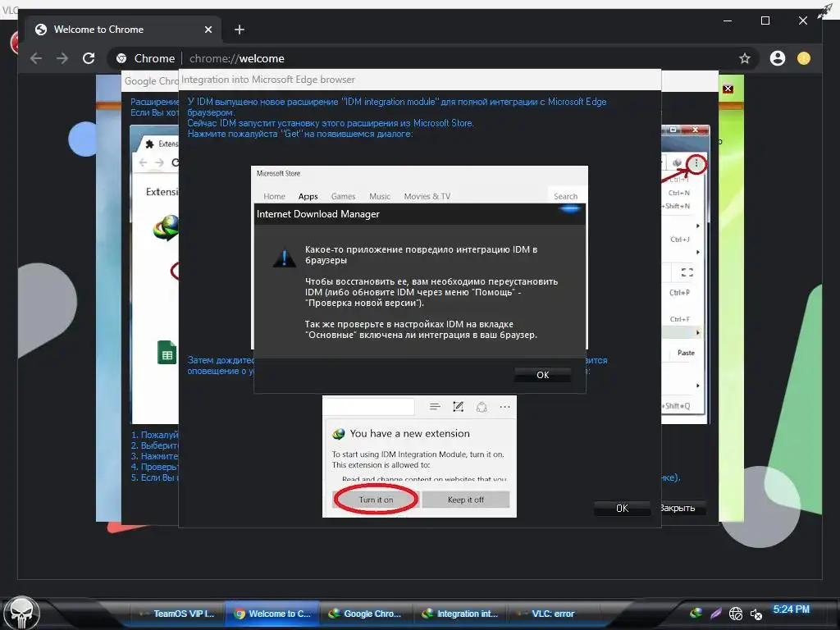Open the Chrome profile avatar icon
840x630 pixels.
click(x=778, y=58)
